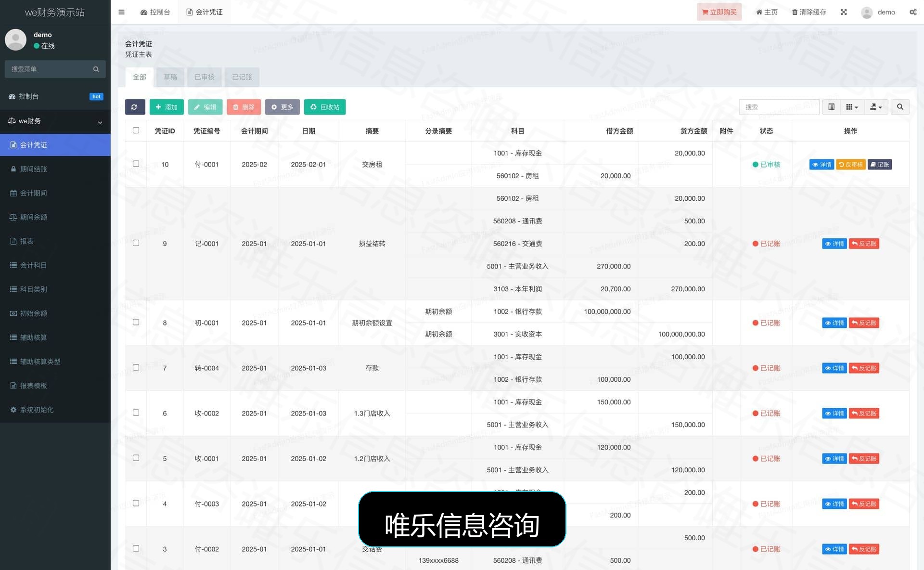The width and height of the screenshot is (924, 570).
Task: Open the export data dropdown
Action: [x=876, y=107]
